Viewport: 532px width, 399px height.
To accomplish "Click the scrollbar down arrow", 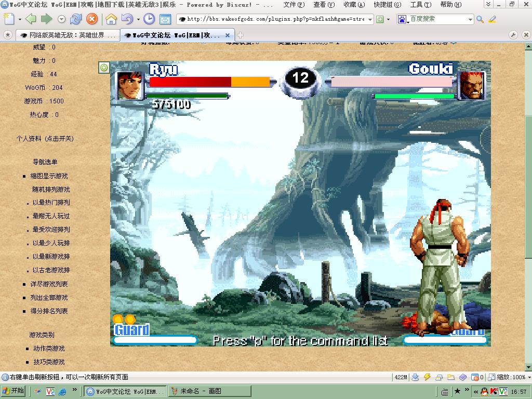I will coord(528,367).
